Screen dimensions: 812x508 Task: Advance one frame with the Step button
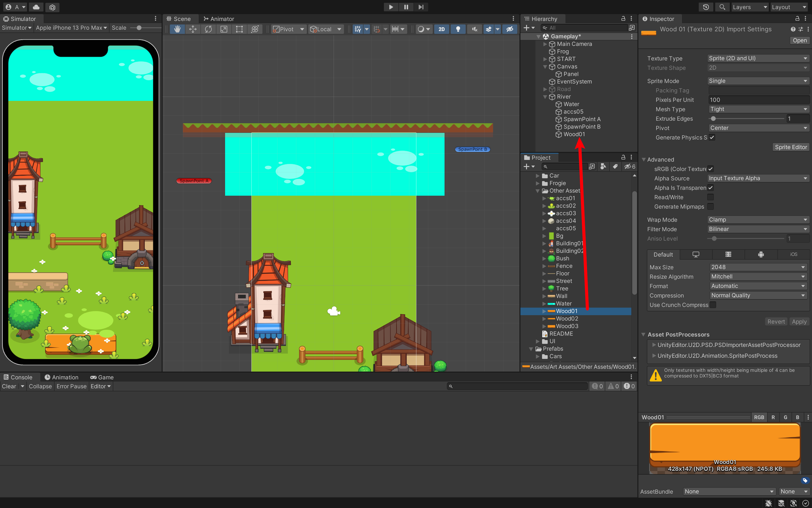(x=421, y=7)
